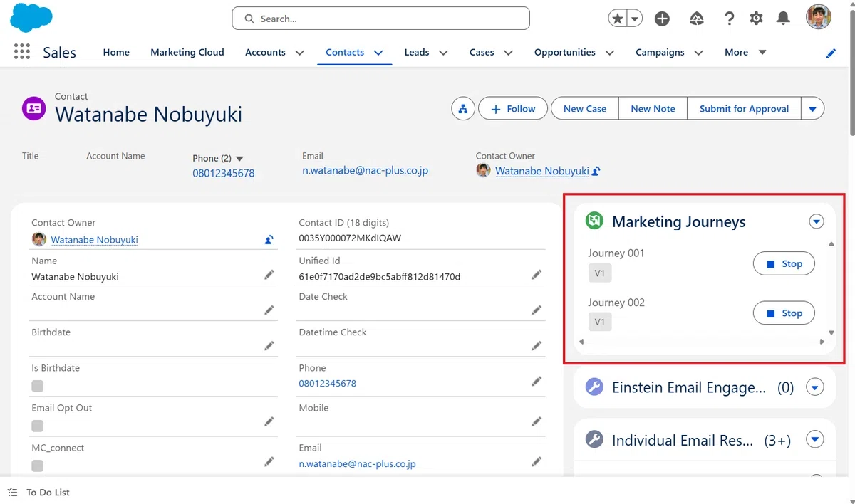The image size is (855, 504).
Task: Click the Marketing Journeys green icon
Action: point(594,221)
